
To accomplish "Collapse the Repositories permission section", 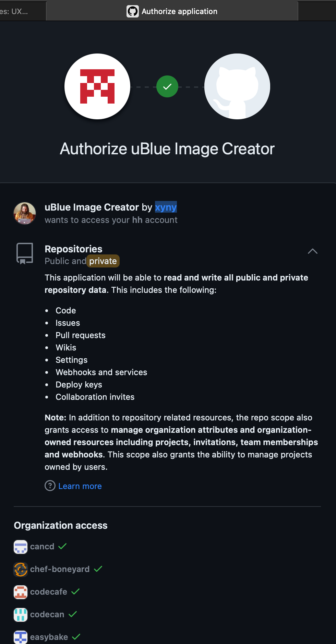I will (x=312, y=251).
